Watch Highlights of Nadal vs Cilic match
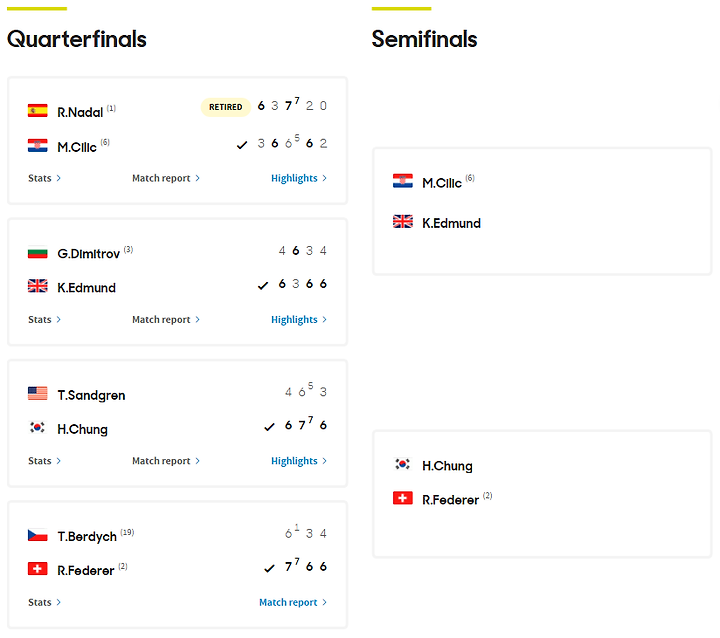The height and width of the screenshot is (638, 720). click(x=299, y=178)
